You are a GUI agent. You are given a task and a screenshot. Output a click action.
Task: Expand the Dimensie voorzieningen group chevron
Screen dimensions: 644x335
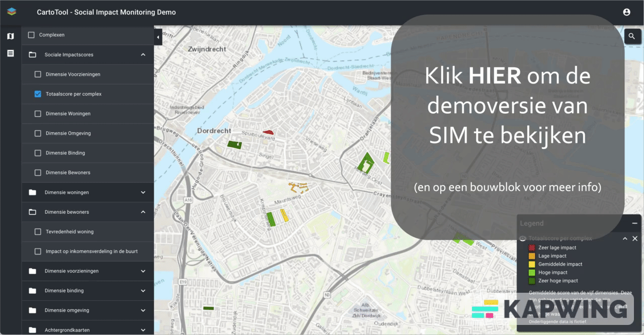coord(143,271)
